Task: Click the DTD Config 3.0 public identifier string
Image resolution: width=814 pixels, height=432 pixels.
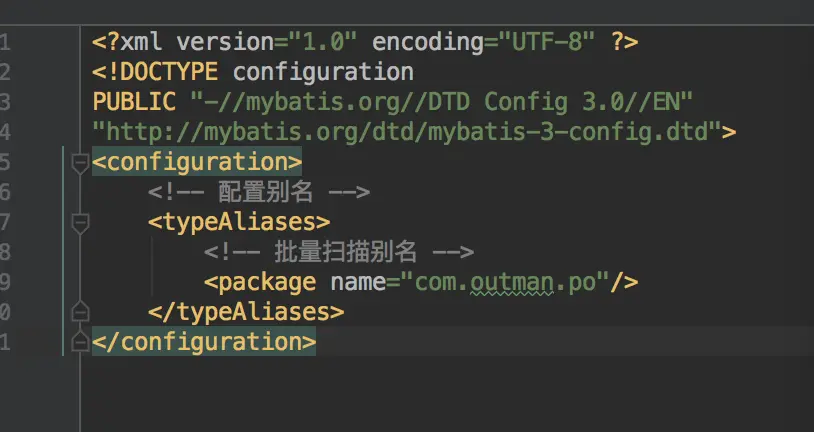Action: point(441,101)
